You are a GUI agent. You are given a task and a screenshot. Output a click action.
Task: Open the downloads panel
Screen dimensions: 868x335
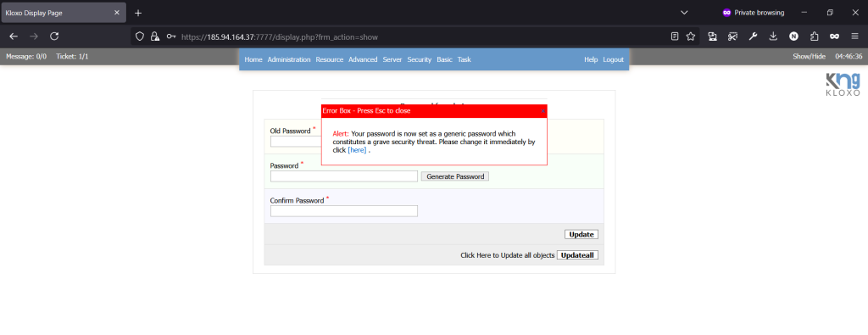pos(773,36)
